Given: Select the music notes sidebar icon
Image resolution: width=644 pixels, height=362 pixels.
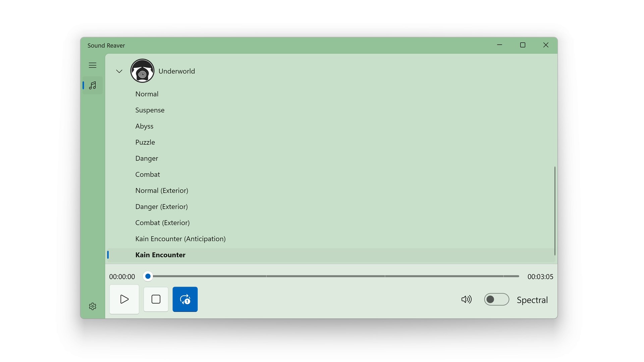Looking at the screenshot, I should coord(93,85).
